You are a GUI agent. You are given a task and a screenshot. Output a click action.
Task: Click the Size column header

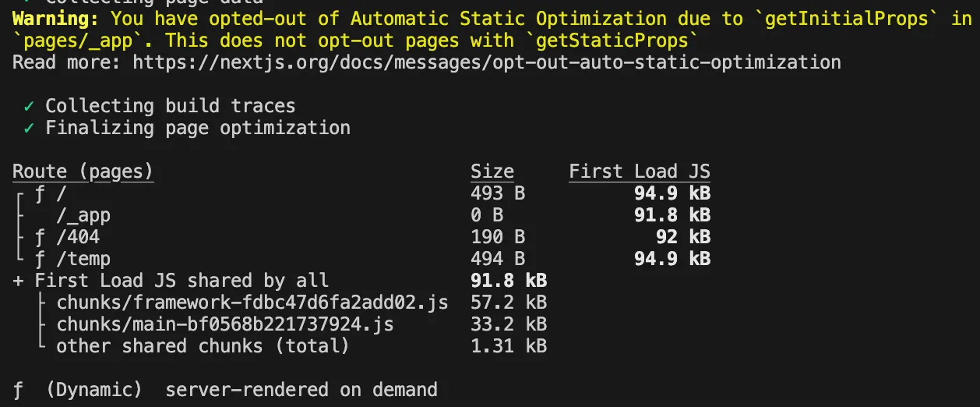point(492,172)
